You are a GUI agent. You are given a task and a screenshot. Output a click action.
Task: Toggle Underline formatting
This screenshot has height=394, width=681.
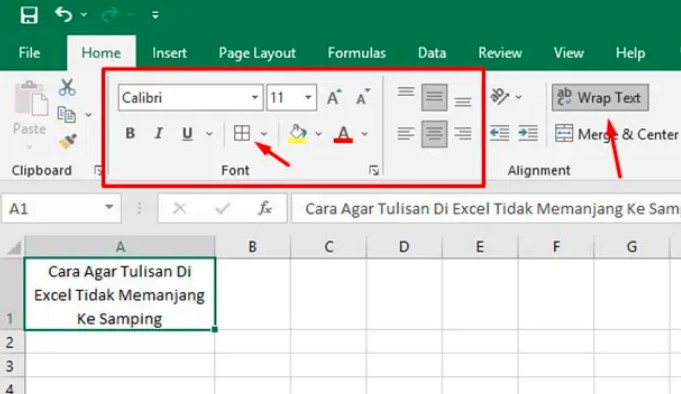[x=187, y=134]
